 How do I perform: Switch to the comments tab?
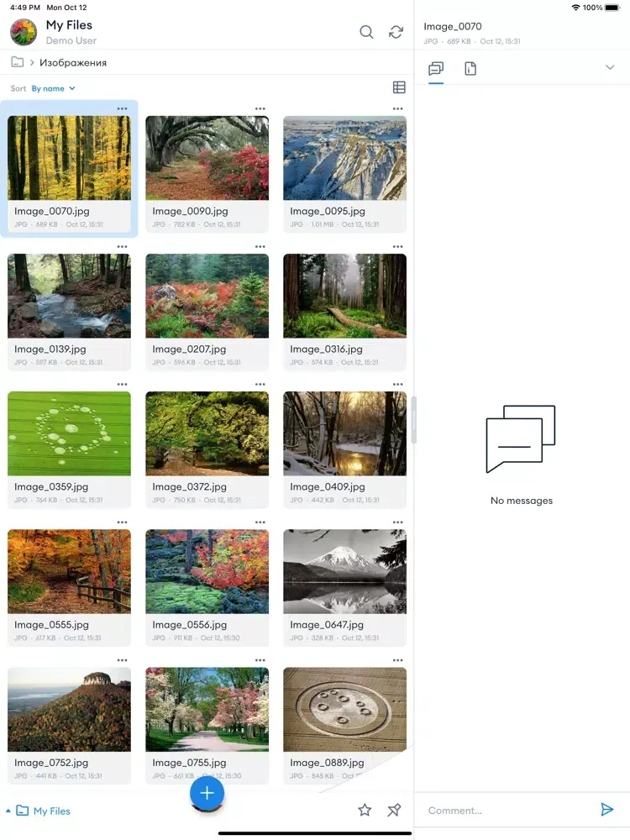point(436,69)
